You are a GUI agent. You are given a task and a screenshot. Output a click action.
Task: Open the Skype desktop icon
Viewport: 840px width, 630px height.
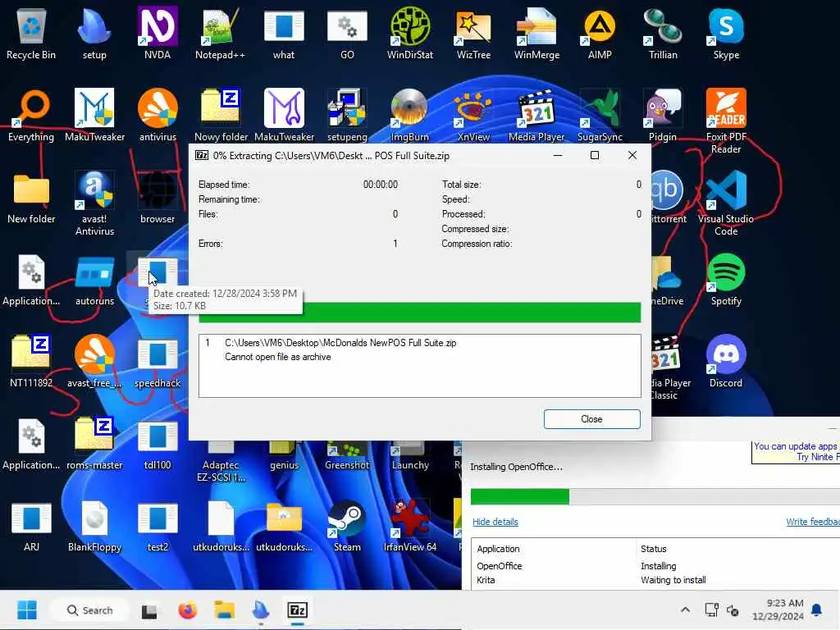click(726, 33)
